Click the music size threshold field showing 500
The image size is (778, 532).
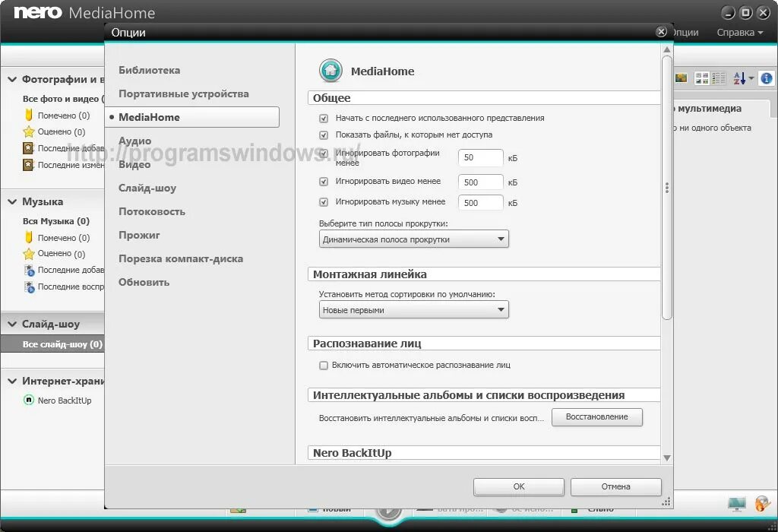tap(480, 202)
